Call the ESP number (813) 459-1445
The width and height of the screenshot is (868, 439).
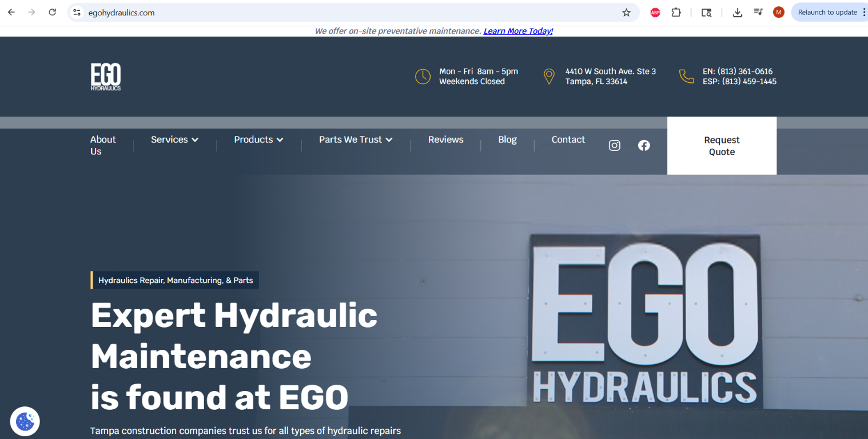point(739,81)
